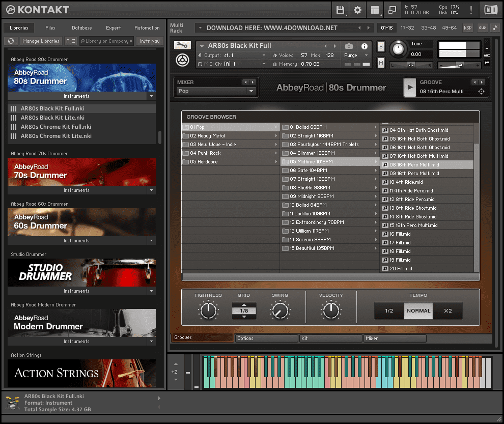
Task: Toggle A-Z library sorting
Action: [71, 41]
